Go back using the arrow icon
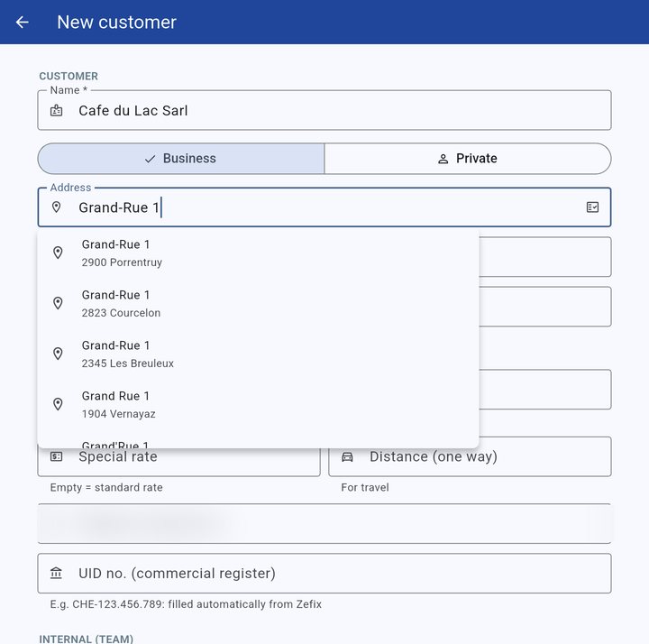The image size is (649, 644). pos(22,22)
